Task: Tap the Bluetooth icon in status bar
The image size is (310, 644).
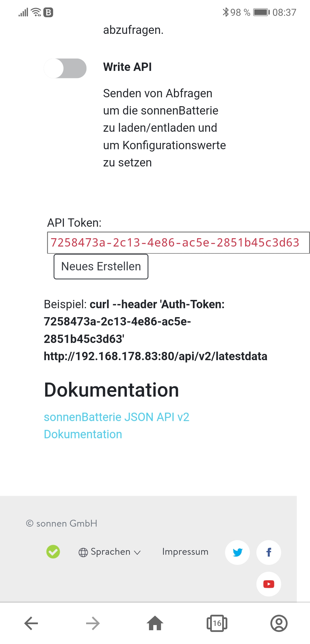Action: tap(226, 12)
